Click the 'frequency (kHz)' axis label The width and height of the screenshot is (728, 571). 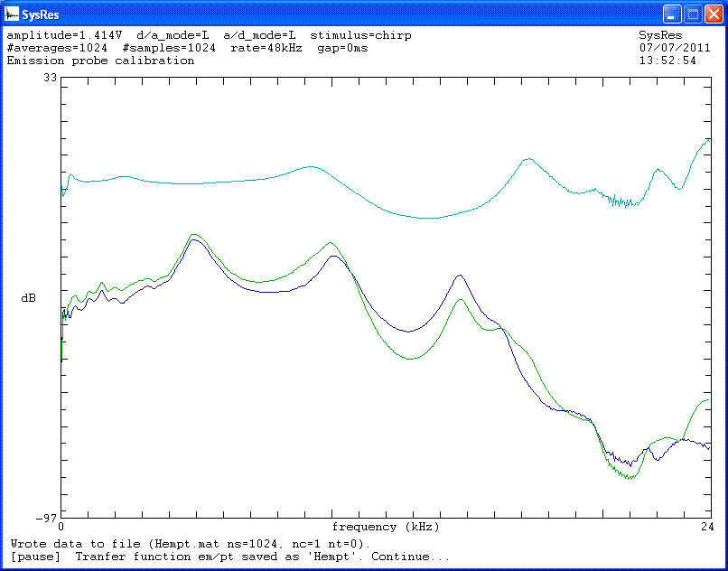[x=386, y=528]
